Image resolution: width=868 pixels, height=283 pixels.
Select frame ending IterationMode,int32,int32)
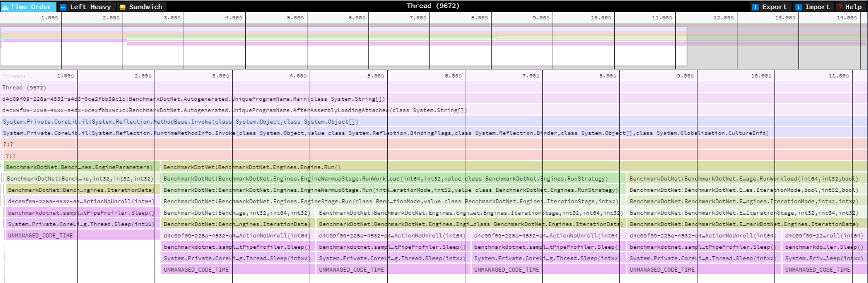tap(748, 201)
